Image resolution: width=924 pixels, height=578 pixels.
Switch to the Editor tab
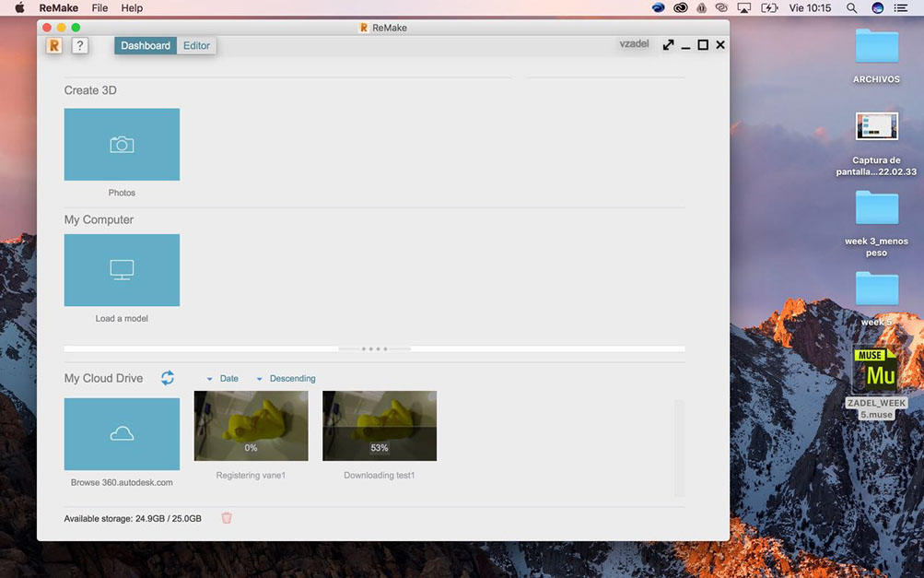(x=196, y=45)
